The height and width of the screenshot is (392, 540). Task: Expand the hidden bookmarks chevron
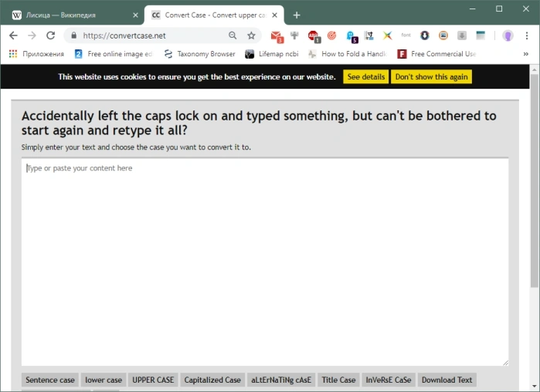coord(526,54)
